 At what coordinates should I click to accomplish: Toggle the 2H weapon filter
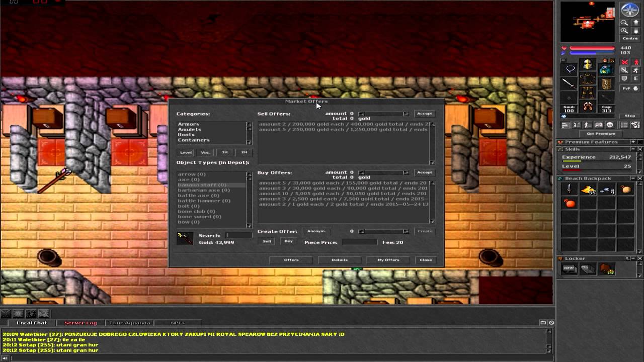point(244,152)
